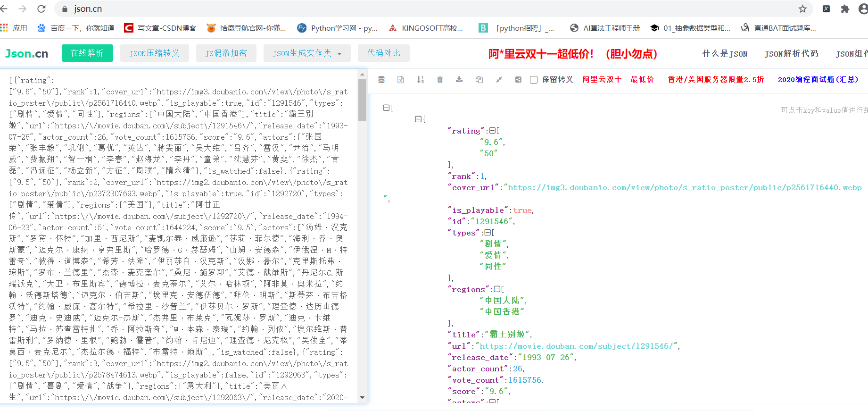Open the 2020编程面试题(汇总) link
Image resolution: width=868 pixels, height=411 pixels.
click(818, 80)
